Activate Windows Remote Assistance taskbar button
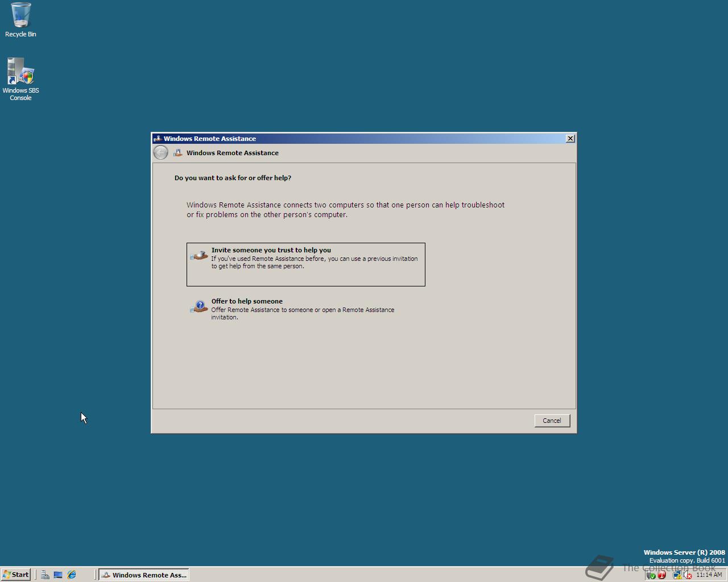 144,575
